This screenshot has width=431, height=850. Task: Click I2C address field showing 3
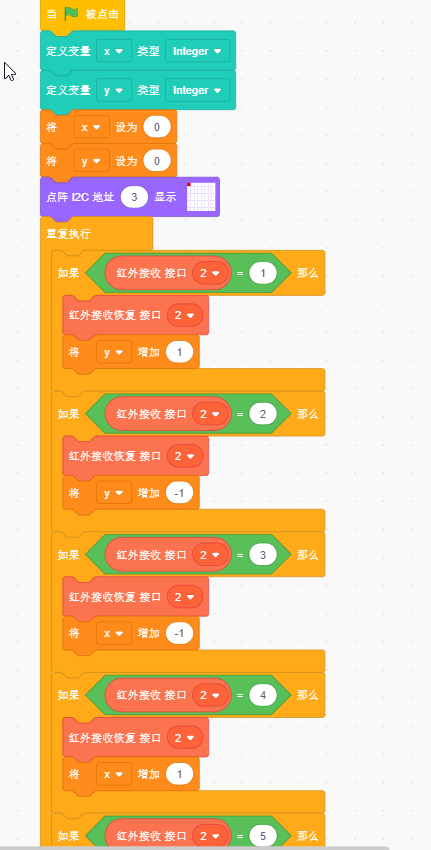pos(134,197)
